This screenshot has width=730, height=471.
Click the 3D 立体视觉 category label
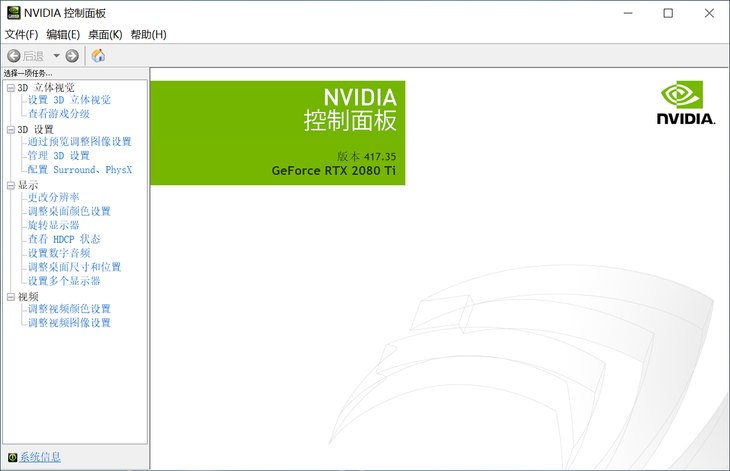tap(46, 88)
